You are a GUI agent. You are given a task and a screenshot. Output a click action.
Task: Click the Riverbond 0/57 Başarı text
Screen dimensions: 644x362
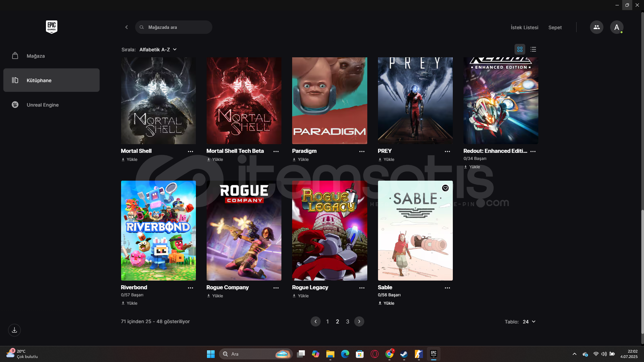click(x=132, y=295)
